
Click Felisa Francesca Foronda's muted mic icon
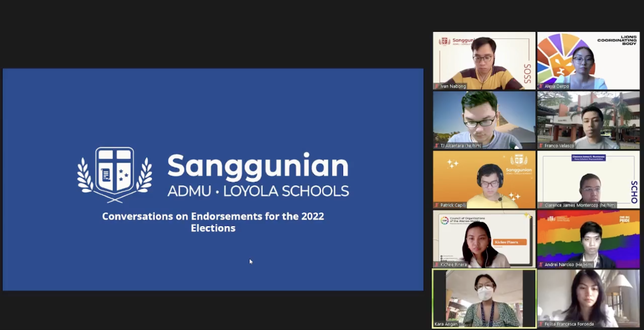541,324
